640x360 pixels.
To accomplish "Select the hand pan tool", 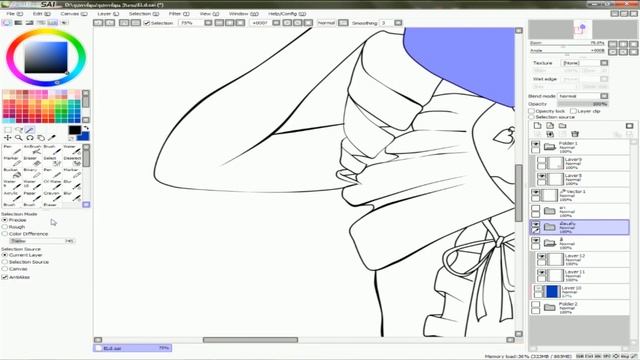I will tap(41, 138).
